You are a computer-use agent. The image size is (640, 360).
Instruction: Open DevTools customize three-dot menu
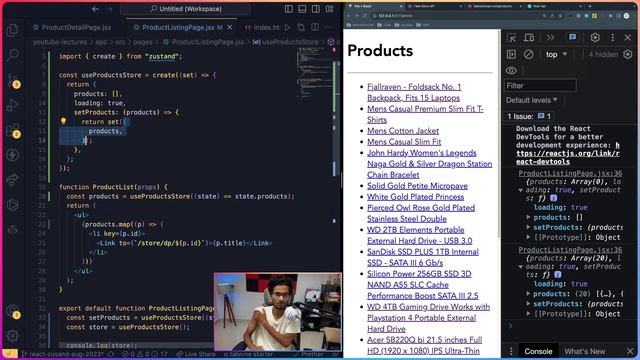612,38
